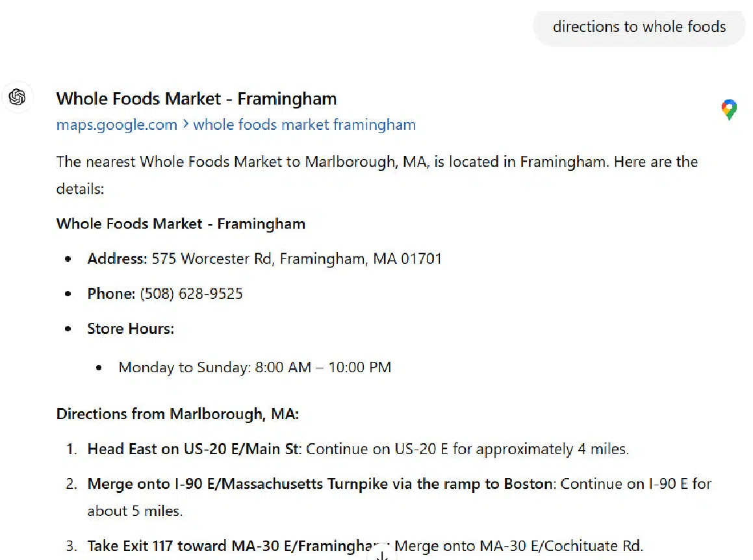This screenshot has height=560, width=753.
Task: Click the breadcrumb chevron after maps.google.com
Action: [185, 124]
